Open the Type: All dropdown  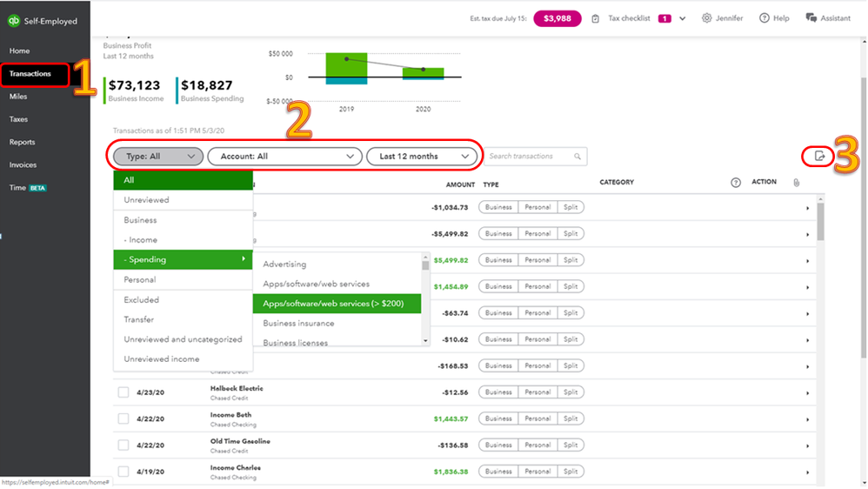(158, 157)
